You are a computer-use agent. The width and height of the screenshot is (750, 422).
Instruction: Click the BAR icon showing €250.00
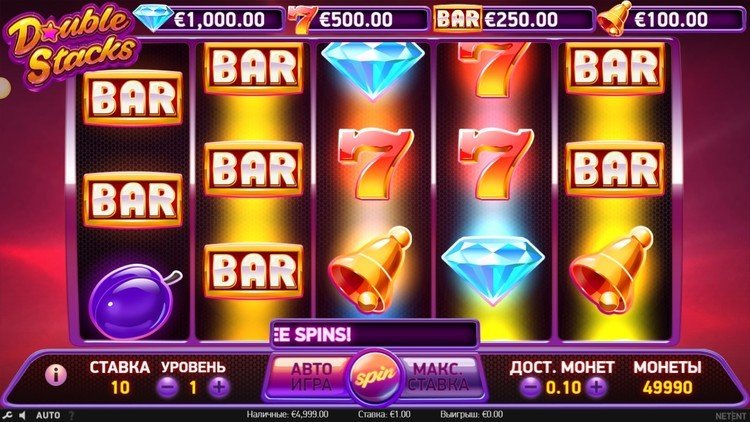tap(457, 19)
